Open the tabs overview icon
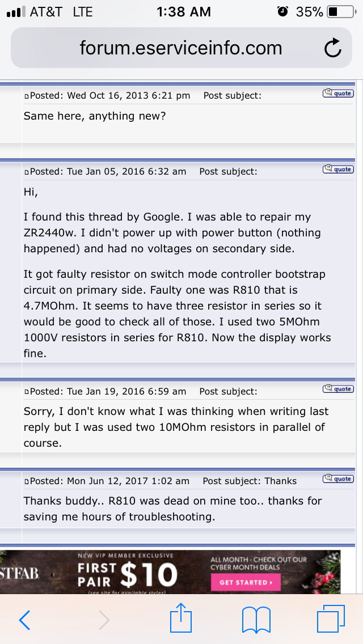 click(x=331, y=619)
